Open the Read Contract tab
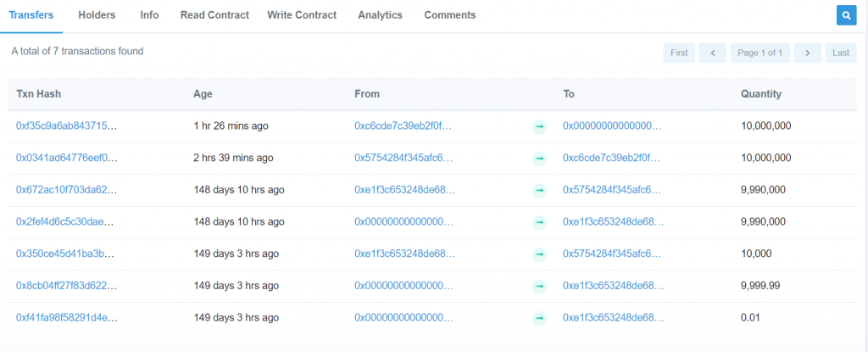Image resolution: width=868 pixels, height=352 pixels. tap(214, 15)
